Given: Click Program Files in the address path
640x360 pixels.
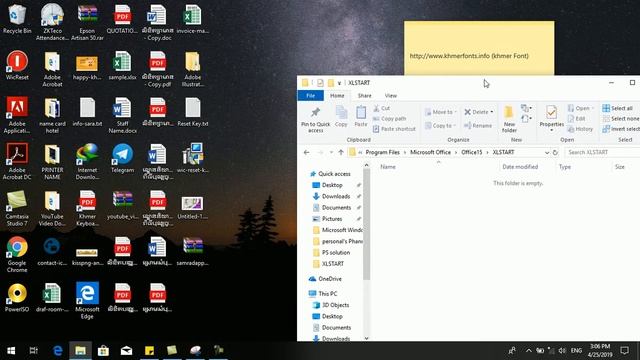Looking at the screenshot, I should point(382,152).
